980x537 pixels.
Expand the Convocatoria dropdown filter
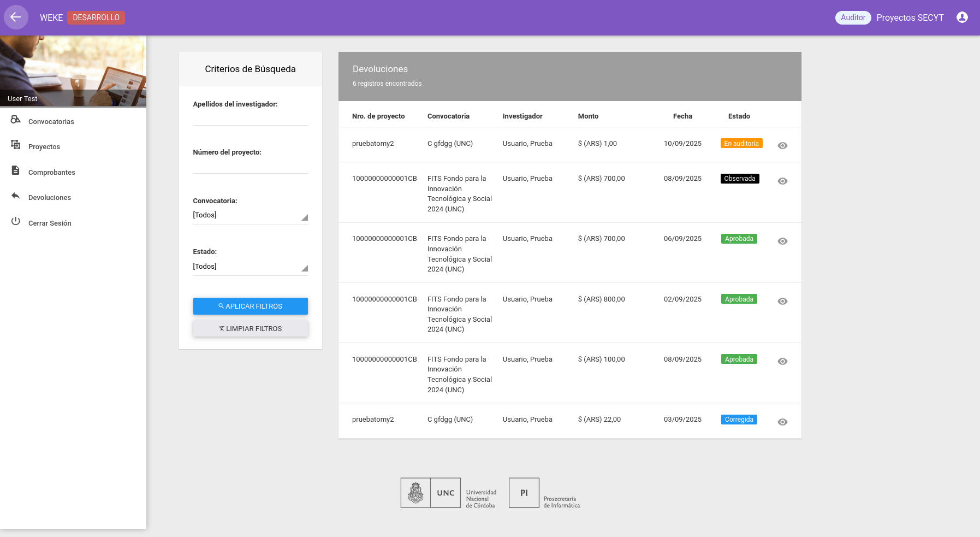(250, 215)
